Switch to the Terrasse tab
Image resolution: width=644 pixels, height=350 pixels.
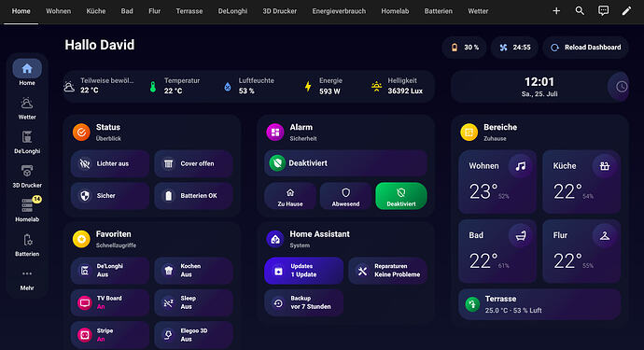[189, 11]
